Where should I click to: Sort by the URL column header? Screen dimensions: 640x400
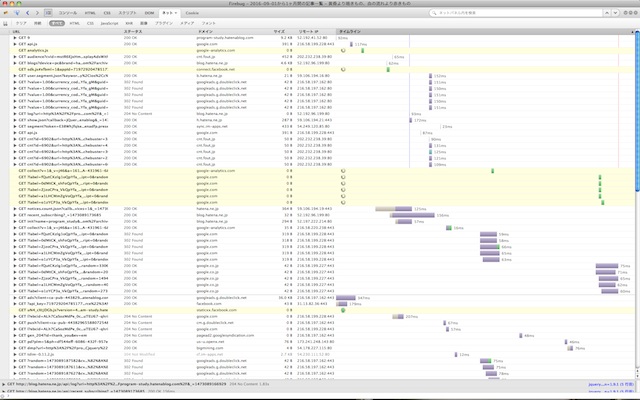click(66, 31)
